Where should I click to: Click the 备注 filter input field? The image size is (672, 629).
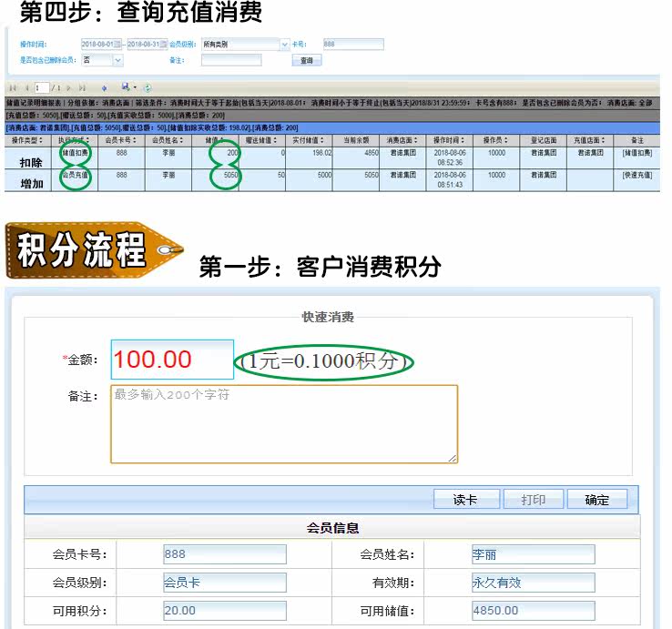[x=231, y=60]
